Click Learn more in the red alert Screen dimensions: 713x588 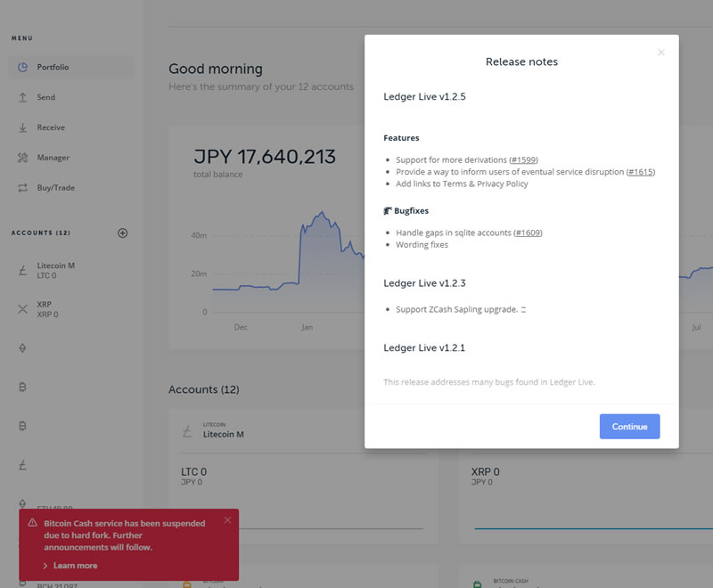[76, 566]
